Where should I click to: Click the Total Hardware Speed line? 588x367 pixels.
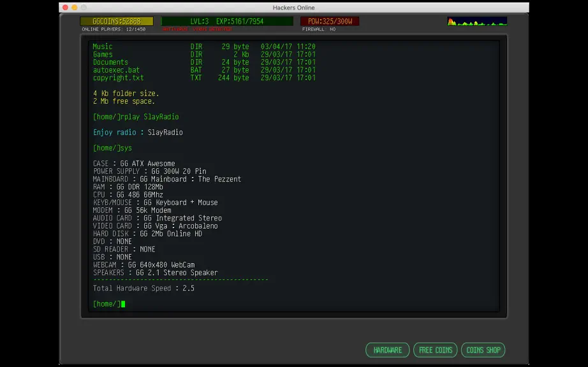tap(143, 289)
